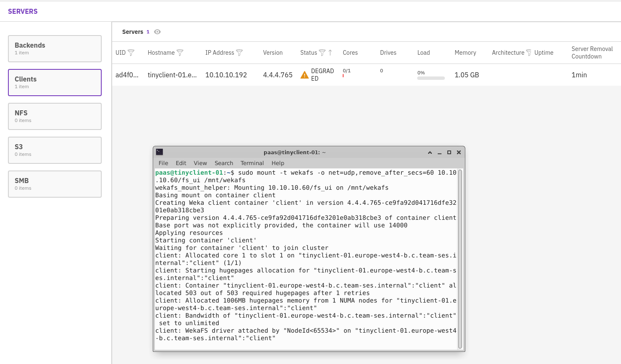The width and height of the screenshot is (621, 364).
Task: Open the Architecture column filter
Action: (x=529, y=53)
